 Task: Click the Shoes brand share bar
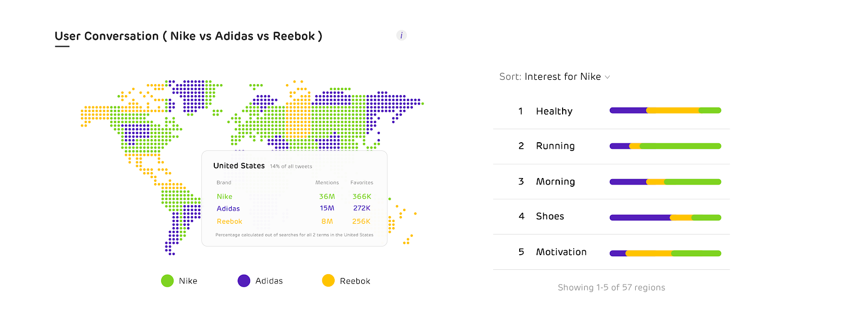[x=665, y=218]
